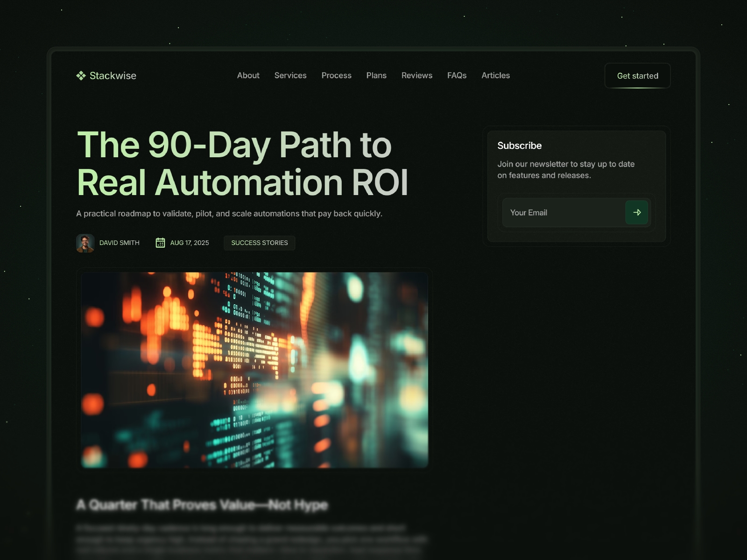Image resolution: width=747 pixels, height=560 pixels.
Task: Go to the Services section
Action: pos(290,76)
